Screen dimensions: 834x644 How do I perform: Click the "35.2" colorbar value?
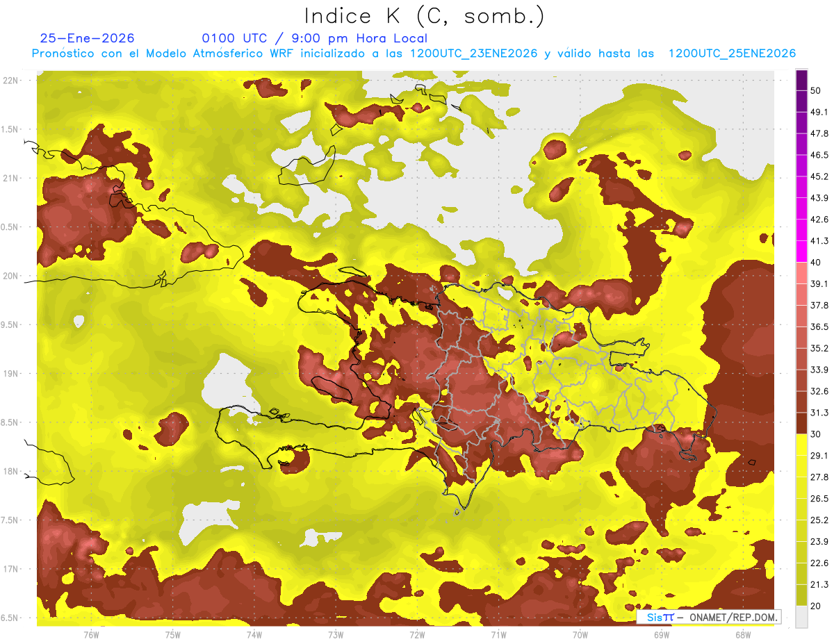click(x=819, y=348)
